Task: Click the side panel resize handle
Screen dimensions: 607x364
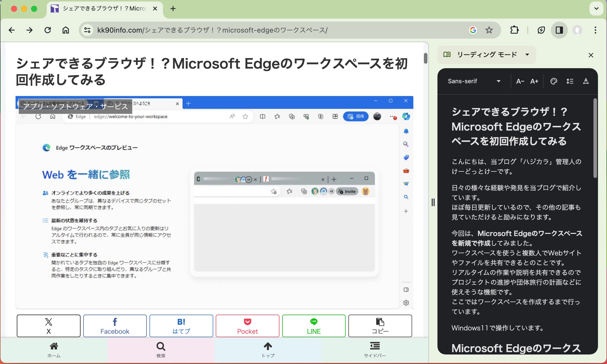Action: (x=433, y=202)
